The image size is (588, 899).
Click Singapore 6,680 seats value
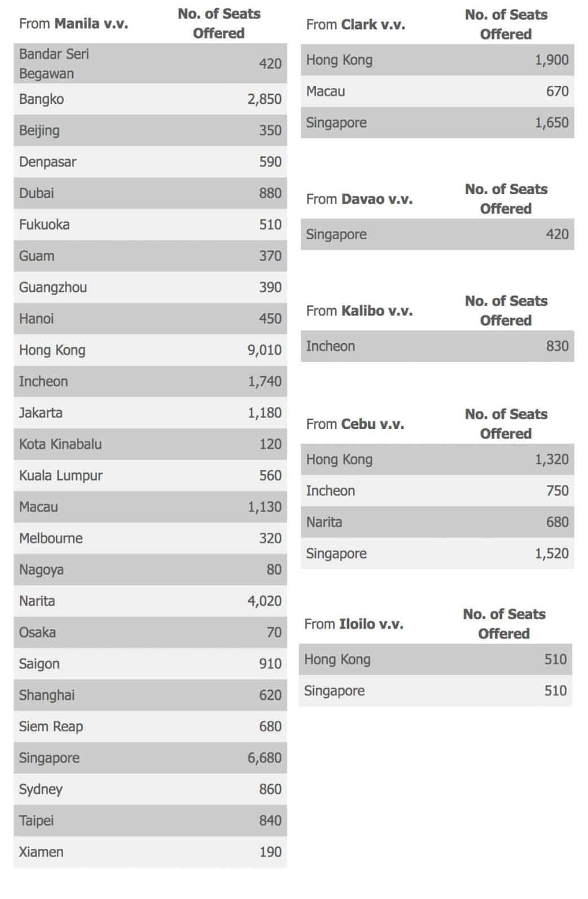coord(264,758)
